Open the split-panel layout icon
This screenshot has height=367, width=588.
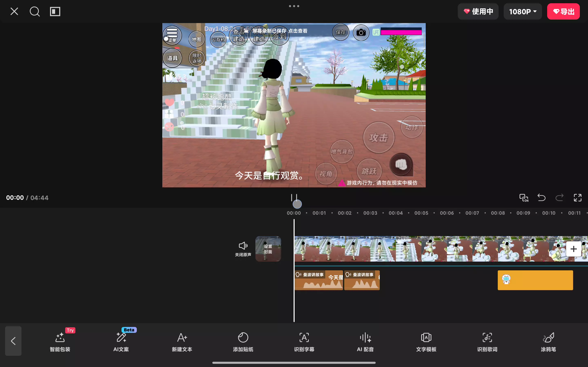[55, 11]
